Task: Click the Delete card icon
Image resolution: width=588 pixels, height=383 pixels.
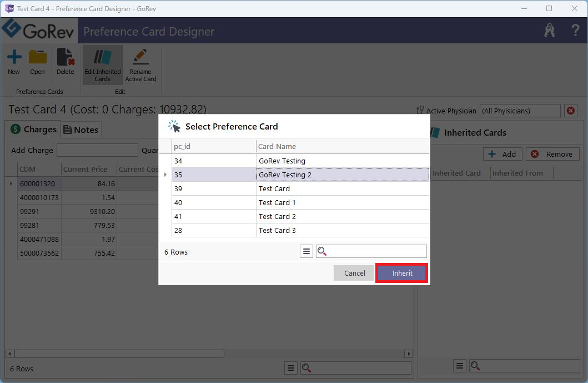Action: 66,57
